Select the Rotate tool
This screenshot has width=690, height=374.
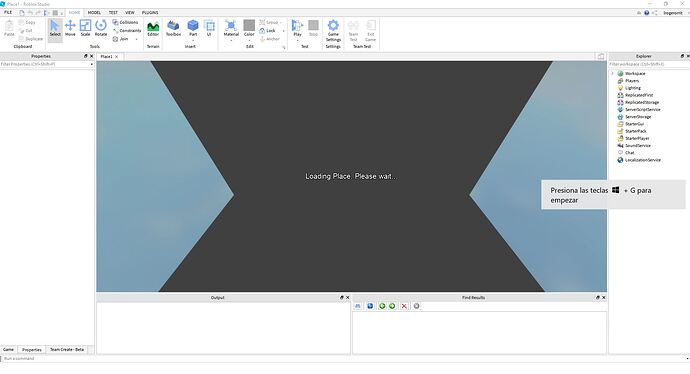101,28
